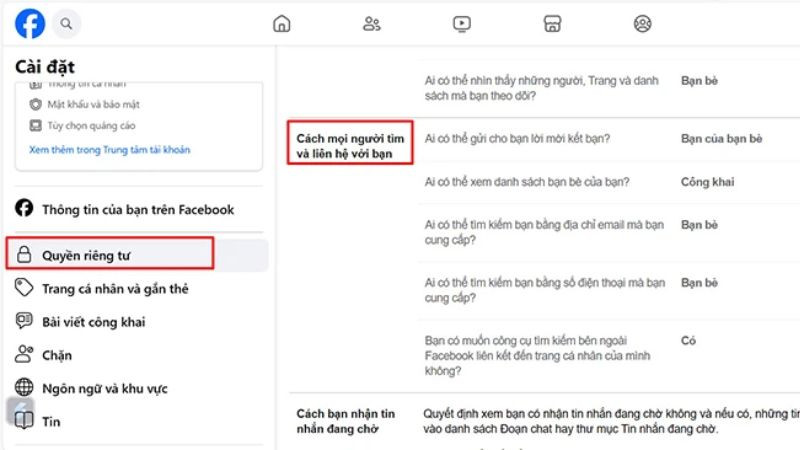This screenshot has height=450, width=800.
Task: Open the Groups icon in top bar
Action: [x=642, y=23]
